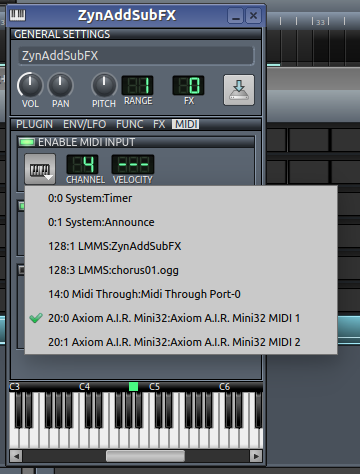This screenshot has width=360, height=474.
Task: Click the piano icon in the title bar
Action: coord(17,15)
